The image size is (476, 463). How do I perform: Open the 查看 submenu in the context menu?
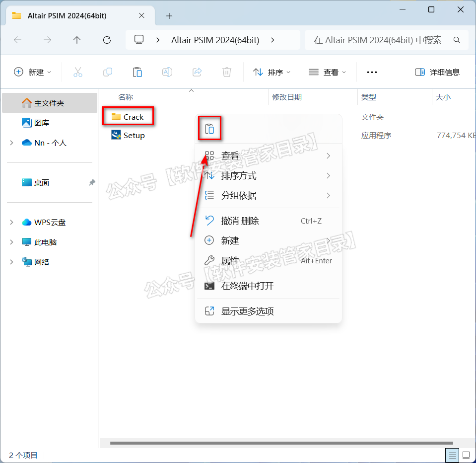(x=269, y=155)
